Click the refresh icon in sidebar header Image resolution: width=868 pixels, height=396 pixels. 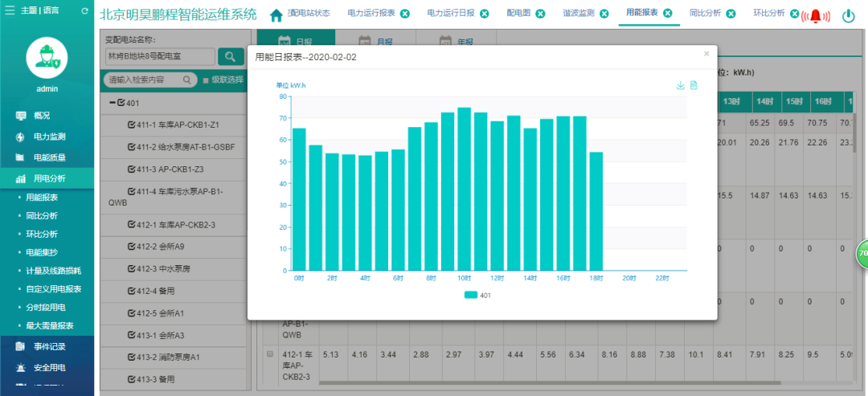click(85, 11)
